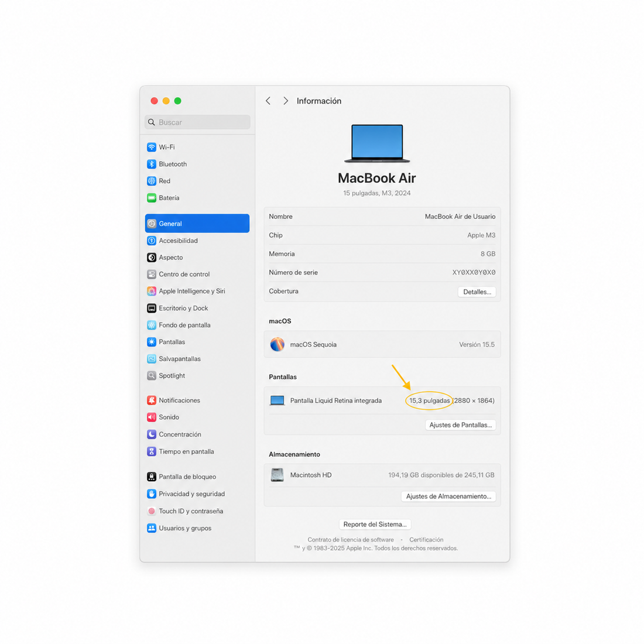
Task: Select the General gear icon
Action: point(152,224)
